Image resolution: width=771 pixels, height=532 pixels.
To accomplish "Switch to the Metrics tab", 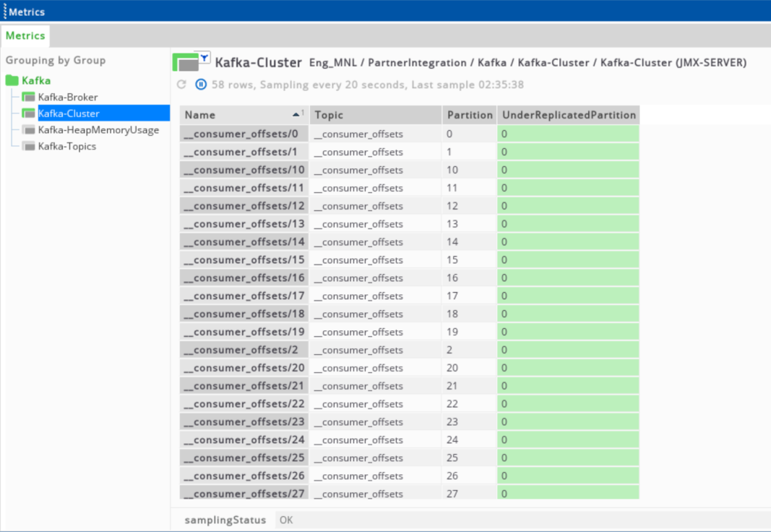I will (25, 35).
